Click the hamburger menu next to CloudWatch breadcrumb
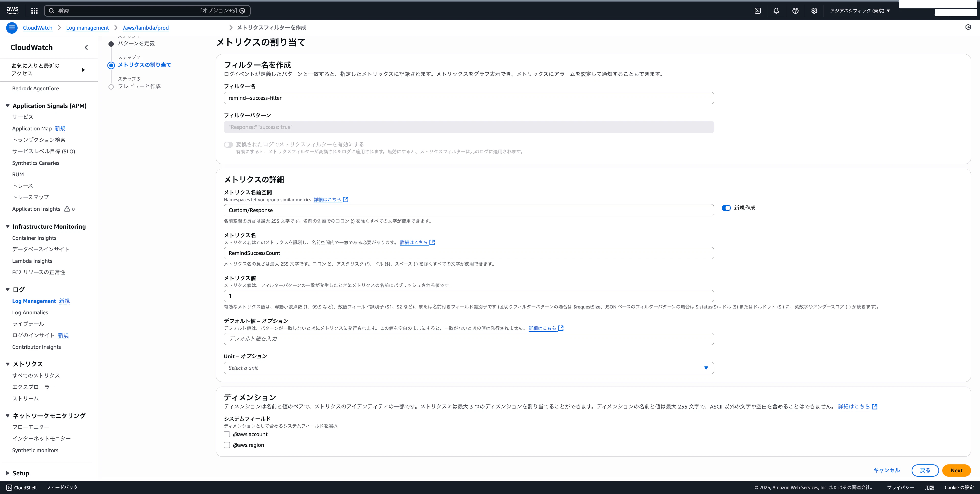Image resolution: width=980 pixels, height=494 pixels. 12,27
